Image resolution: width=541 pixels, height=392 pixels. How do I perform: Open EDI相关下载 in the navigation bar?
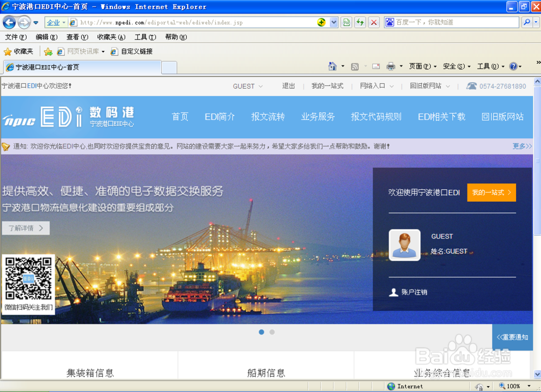point(441,117)
